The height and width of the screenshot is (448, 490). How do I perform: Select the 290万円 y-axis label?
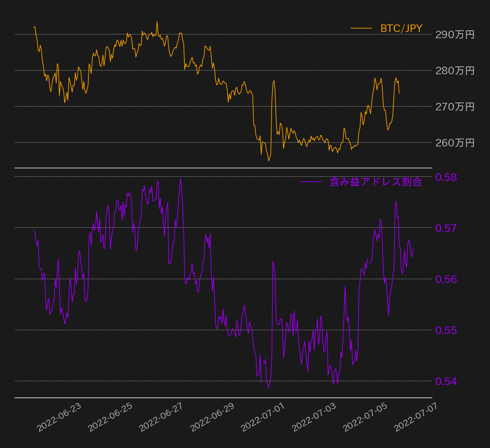[455, 34]
